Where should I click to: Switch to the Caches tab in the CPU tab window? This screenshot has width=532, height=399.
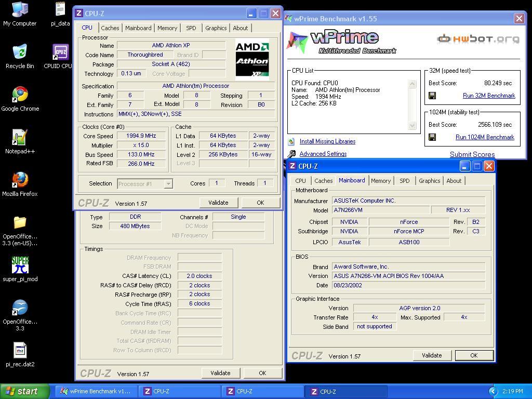(x=110, y=28)
